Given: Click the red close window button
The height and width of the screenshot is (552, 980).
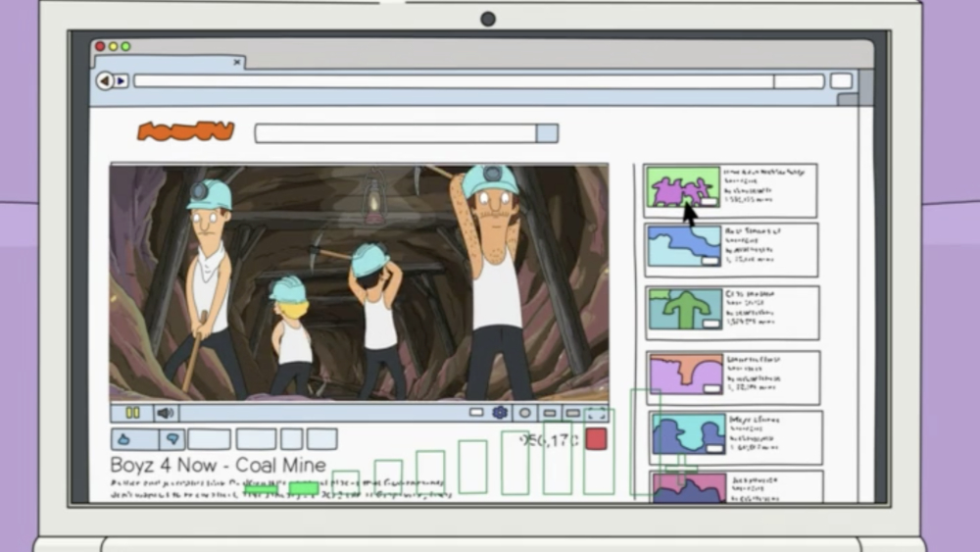Looking at the screenshot, I should (100, 46).
